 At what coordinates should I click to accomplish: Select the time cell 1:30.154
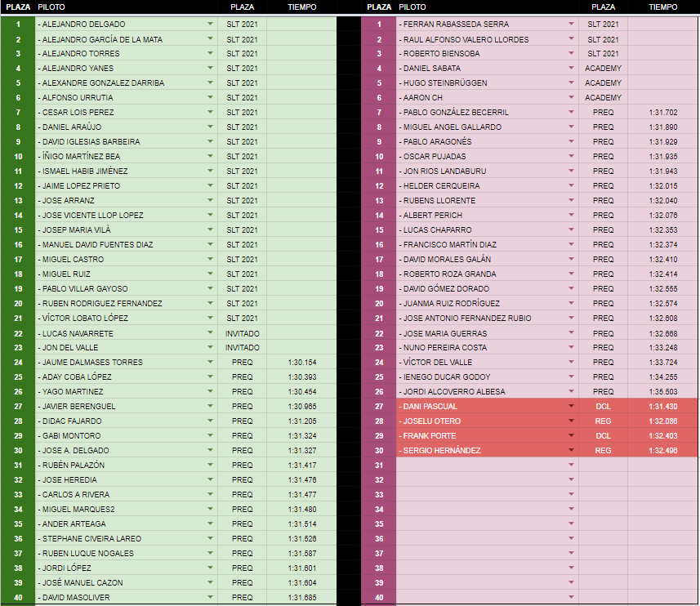(301, 363)
